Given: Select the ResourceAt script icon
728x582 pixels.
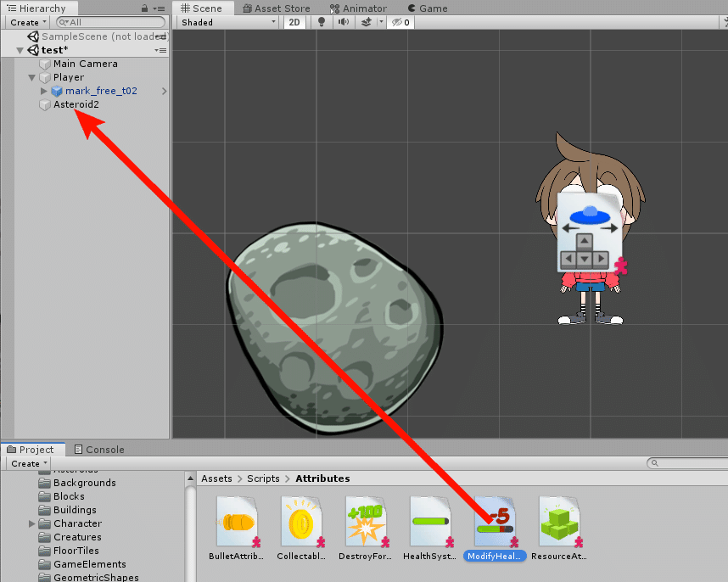Looking at the screenshot, I should [x=559, y=522].
